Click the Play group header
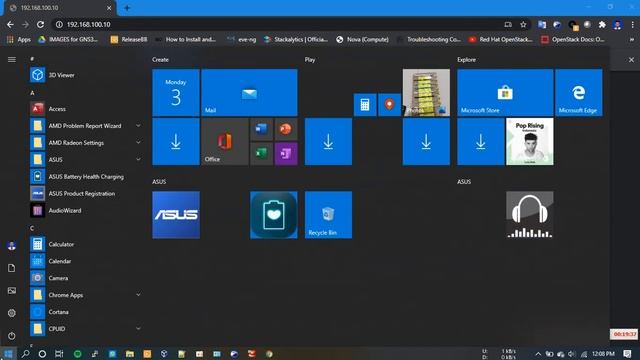 (x=310, y=60)
